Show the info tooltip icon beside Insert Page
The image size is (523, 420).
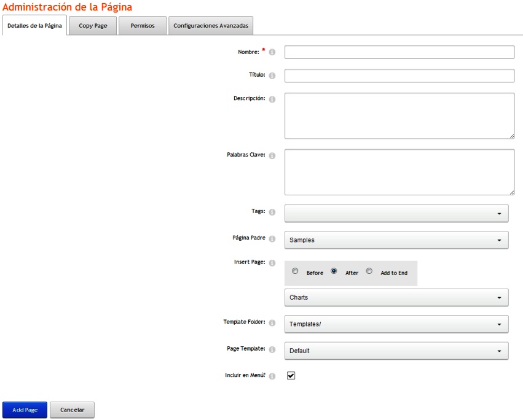(x=272, y=263)
